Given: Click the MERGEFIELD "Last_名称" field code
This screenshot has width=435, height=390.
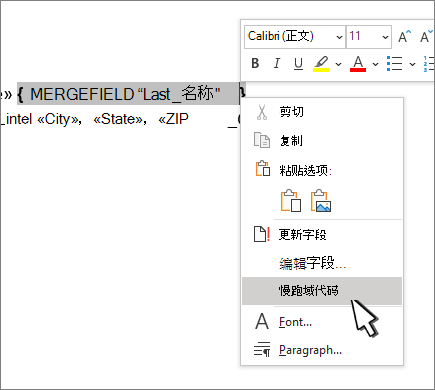Looking at the screenshot, I should tap(132, 94).
